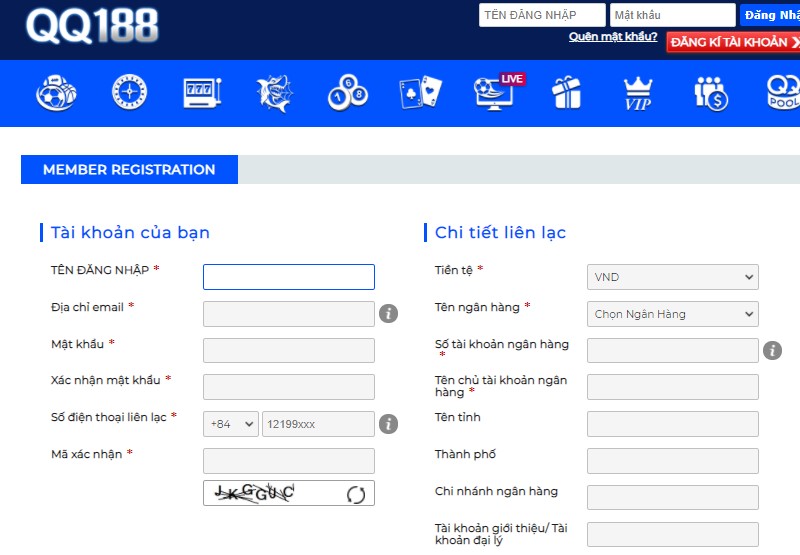Click info icon beside email address field
The image size is (800, 555).
pos(388,313)
